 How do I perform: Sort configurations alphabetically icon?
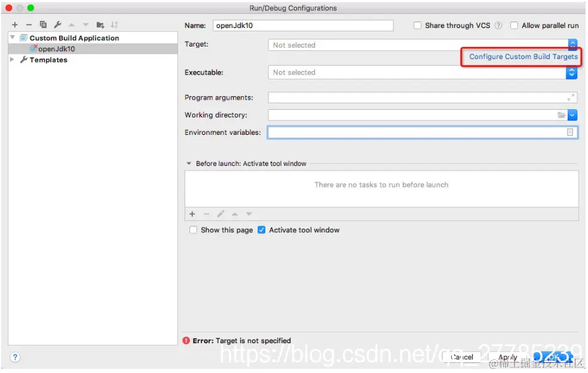114,24
